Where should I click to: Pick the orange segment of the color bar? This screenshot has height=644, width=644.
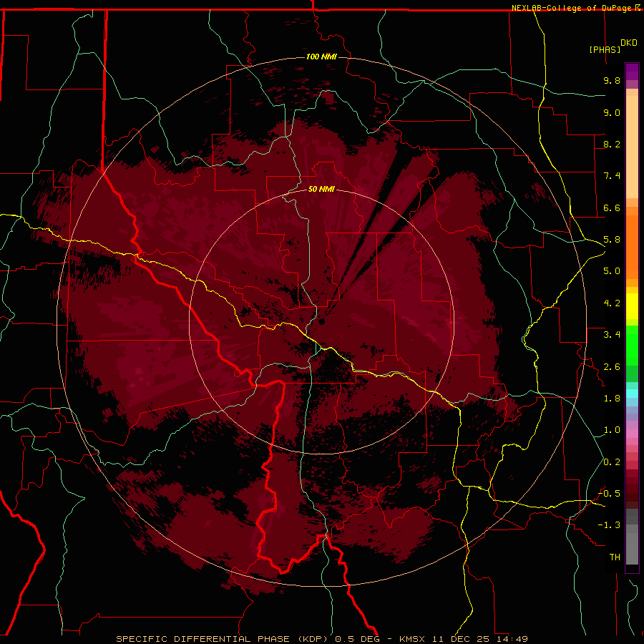click(x=632, y=246)
